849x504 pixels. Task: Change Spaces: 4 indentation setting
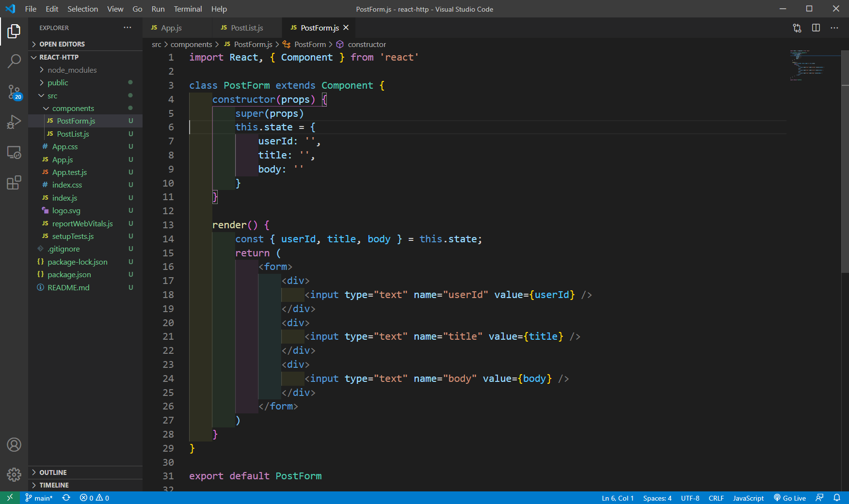click(657, 498)
